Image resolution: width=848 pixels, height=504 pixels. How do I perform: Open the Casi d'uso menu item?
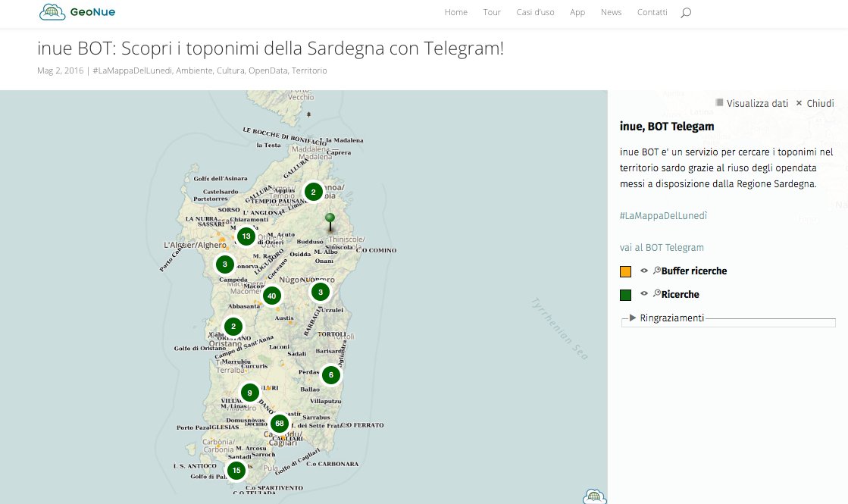536,12
